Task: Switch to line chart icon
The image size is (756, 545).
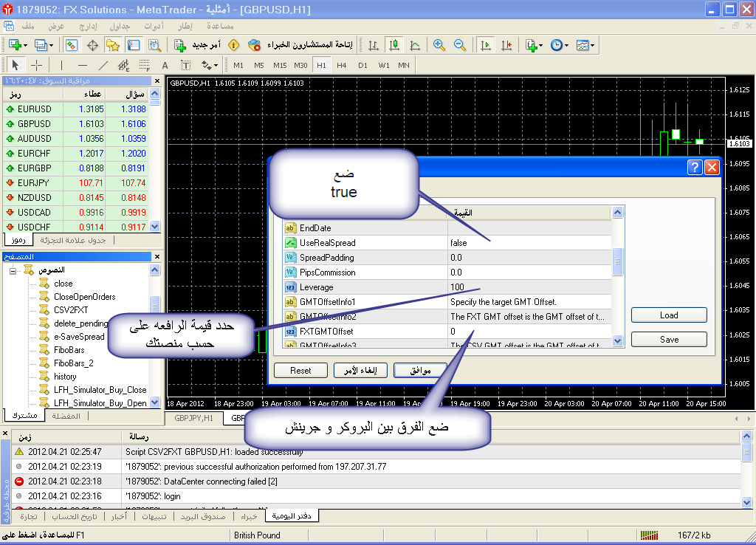Action: pyautogui.click(x=415, y=45)
